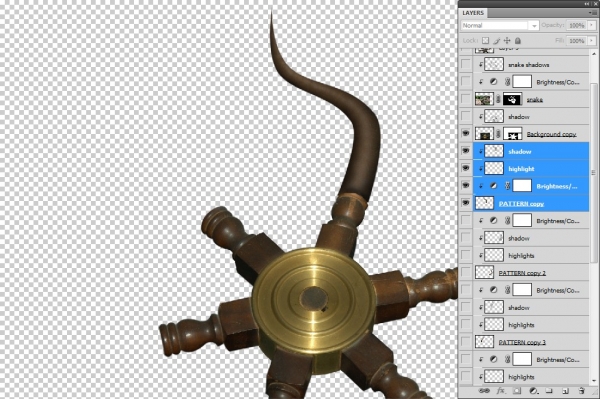Select the snake layer black mask thumbnail
This screenshot has width=600, height=399.
pos(512,99)
